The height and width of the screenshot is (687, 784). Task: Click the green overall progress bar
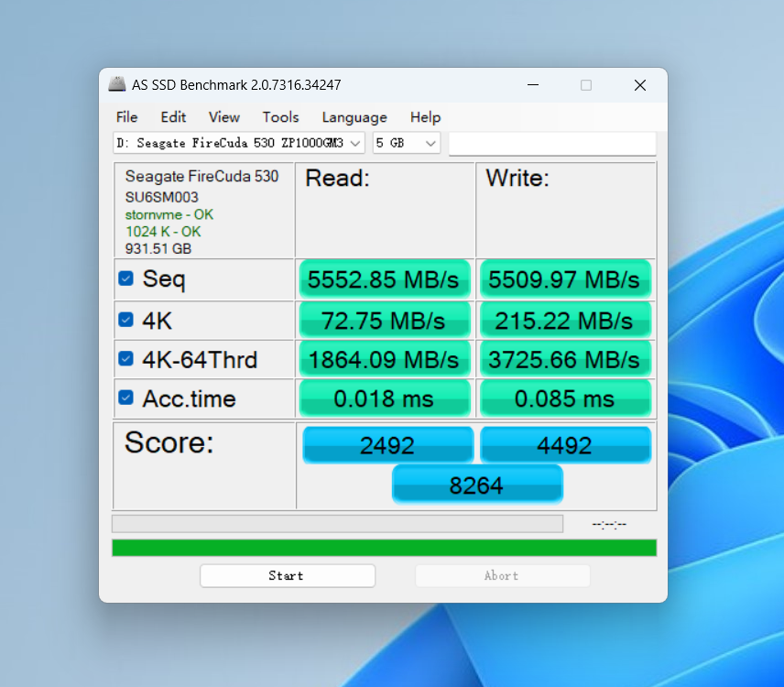pyautogui.click(x=384, y=548)
